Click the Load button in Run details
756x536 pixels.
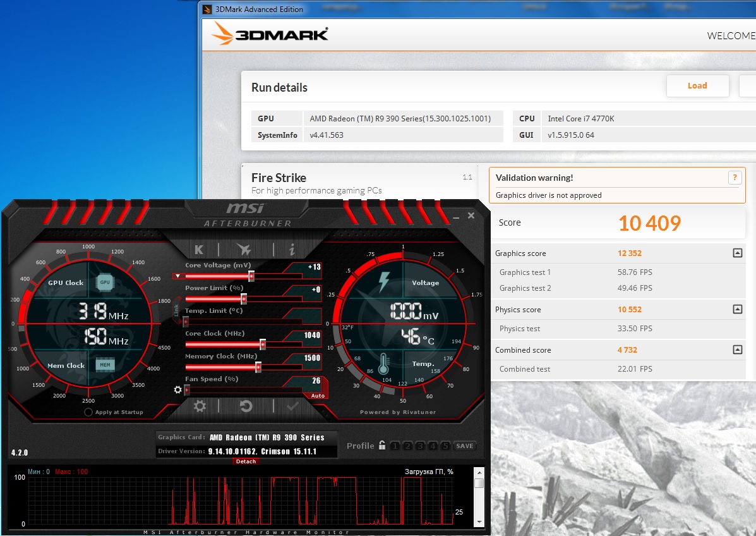tap(697, 86)
